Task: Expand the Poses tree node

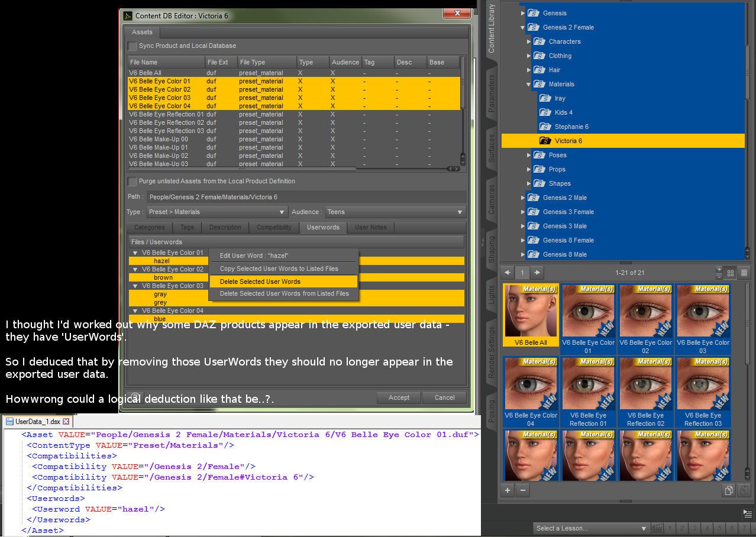Action: (529, 155)
